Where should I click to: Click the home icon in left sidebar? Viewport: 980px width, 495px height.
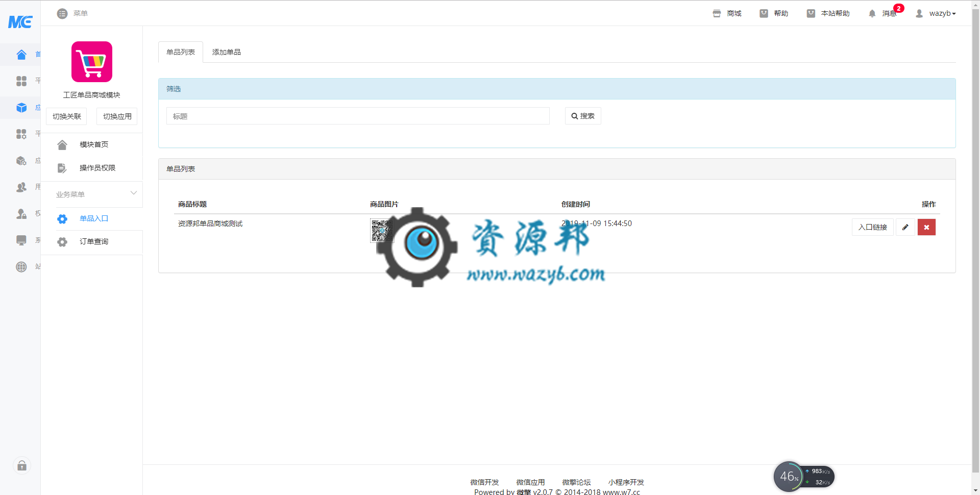click(x=21, y=55)
